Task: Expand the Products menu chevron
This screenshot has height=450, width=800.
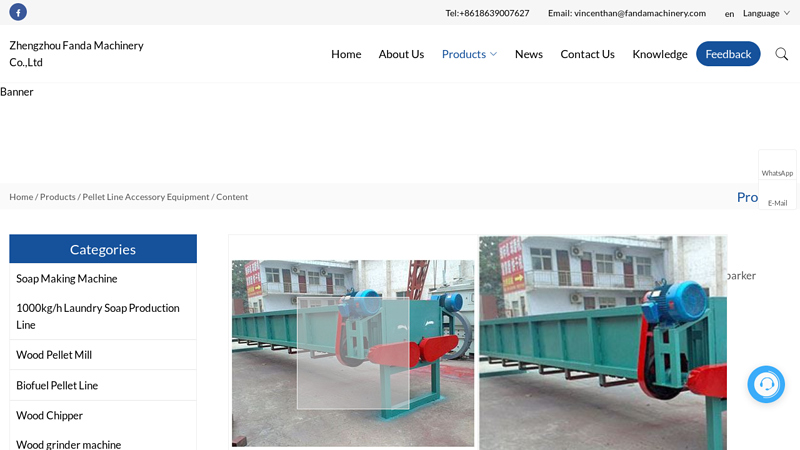Action: (x=493, y=54)
